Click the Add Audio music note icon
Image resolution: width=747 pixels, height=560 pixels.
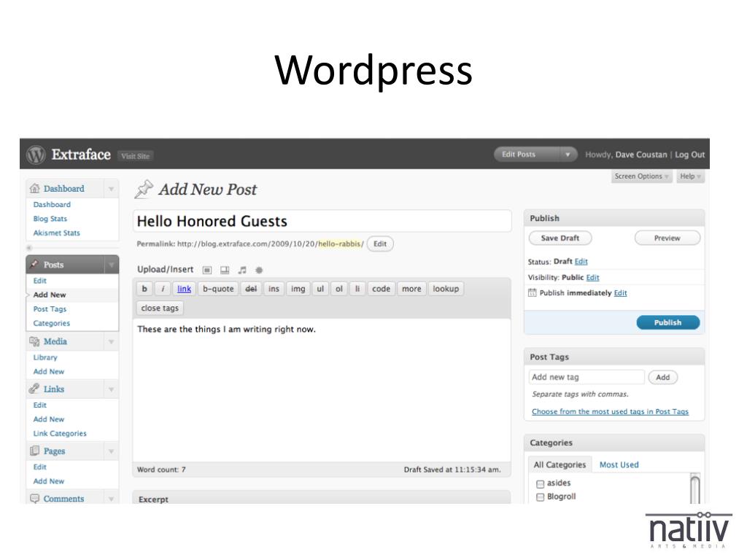coord(242,270)
